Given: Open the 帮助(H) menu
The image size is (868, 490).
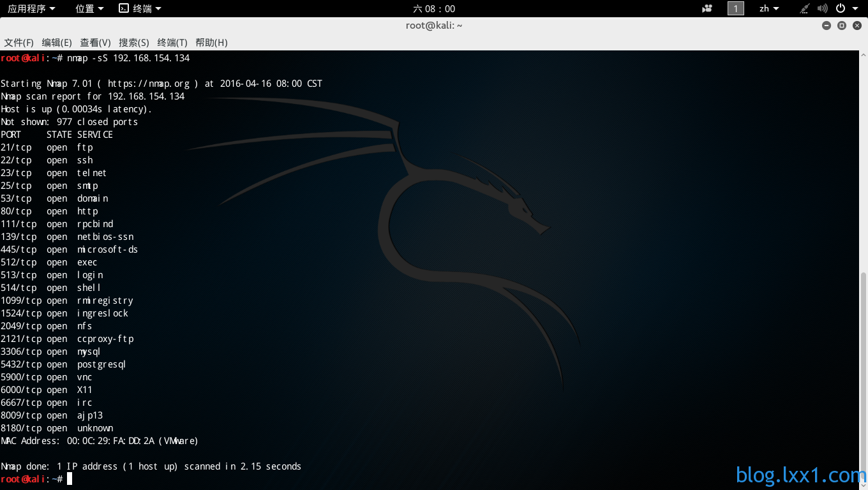Looking at the screenshot, I should [211, 42].
